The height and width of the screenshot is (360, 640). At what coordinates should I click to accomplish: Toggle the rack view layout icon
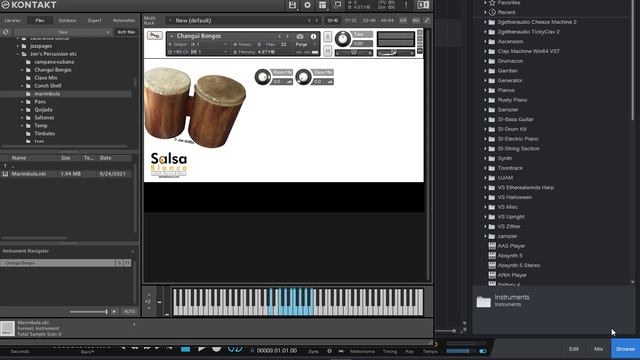click(322, 5)
